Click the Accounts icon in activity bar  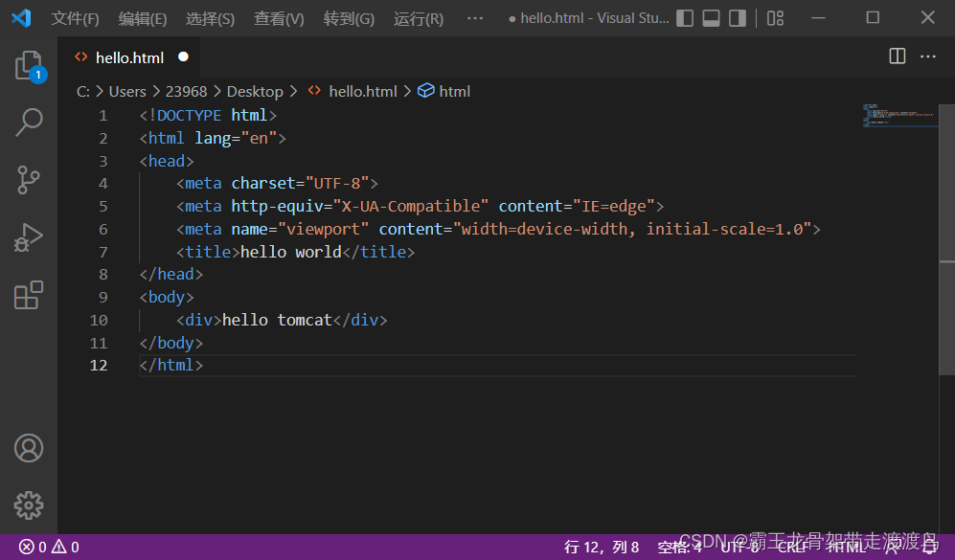click(29, 448)
